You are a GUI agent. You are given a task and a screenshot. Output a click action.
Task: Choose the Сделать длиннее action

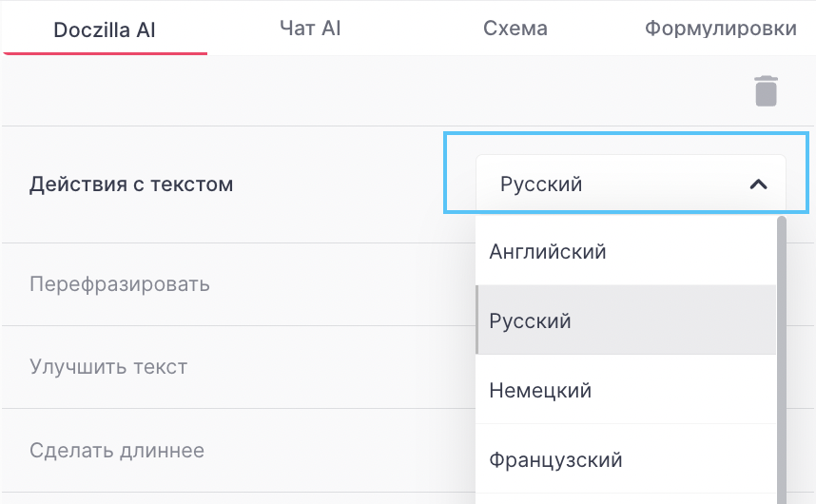tap(117, 450)
